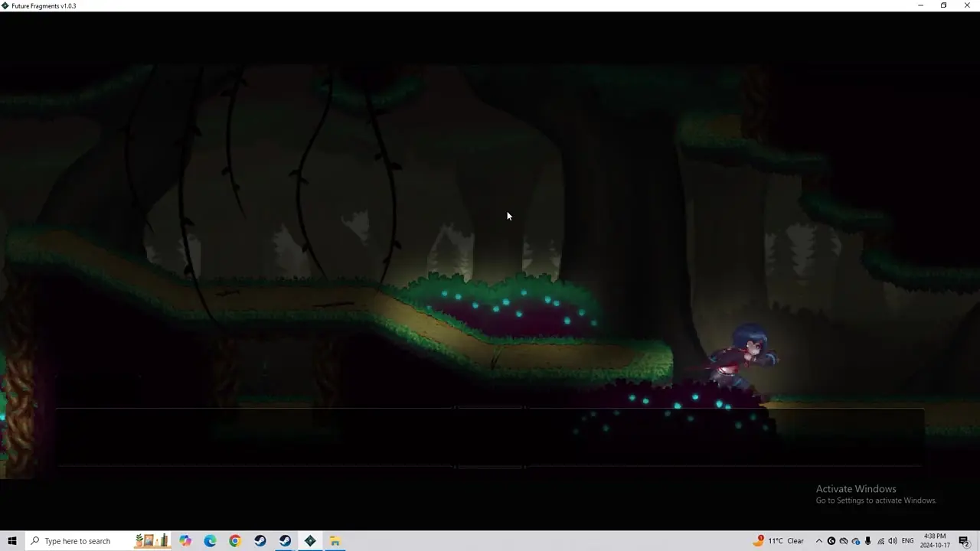This screenshot has width=980, height=551.
Task: Open the clock and date flyout
Action: coord(936,541)
